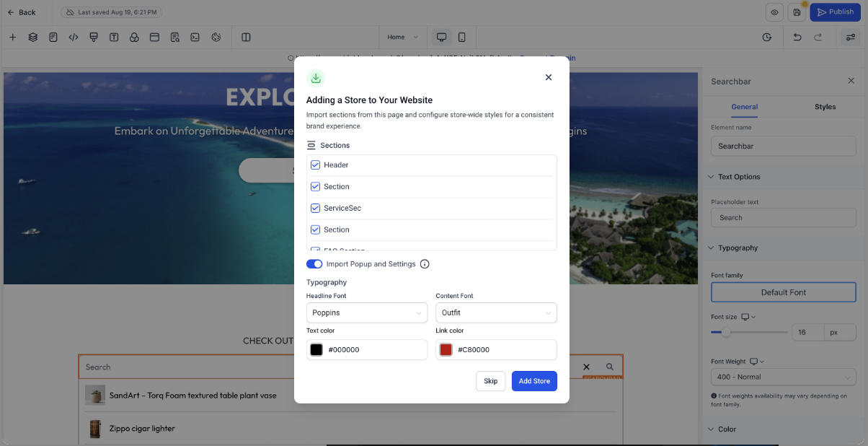Open the code editor brackets icon
This screenshot has height=446, width=868.
click(74, 37)
